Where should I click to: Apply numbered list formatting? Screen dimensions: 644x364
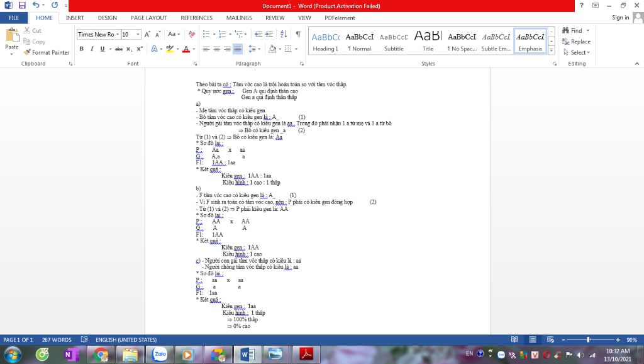coord(222,34)
